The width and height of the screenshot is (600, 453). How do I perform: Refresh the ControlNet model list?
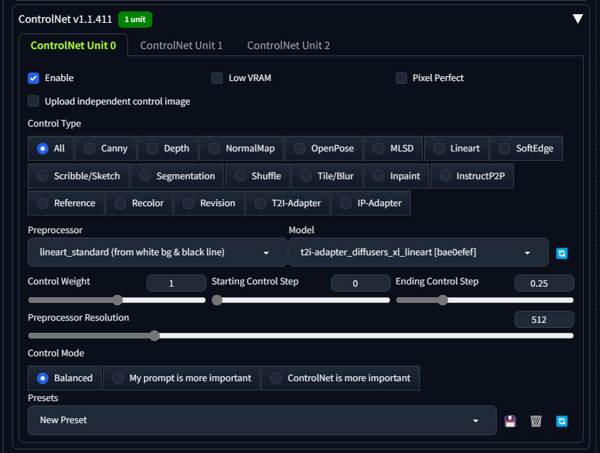[x=561, y=253]
